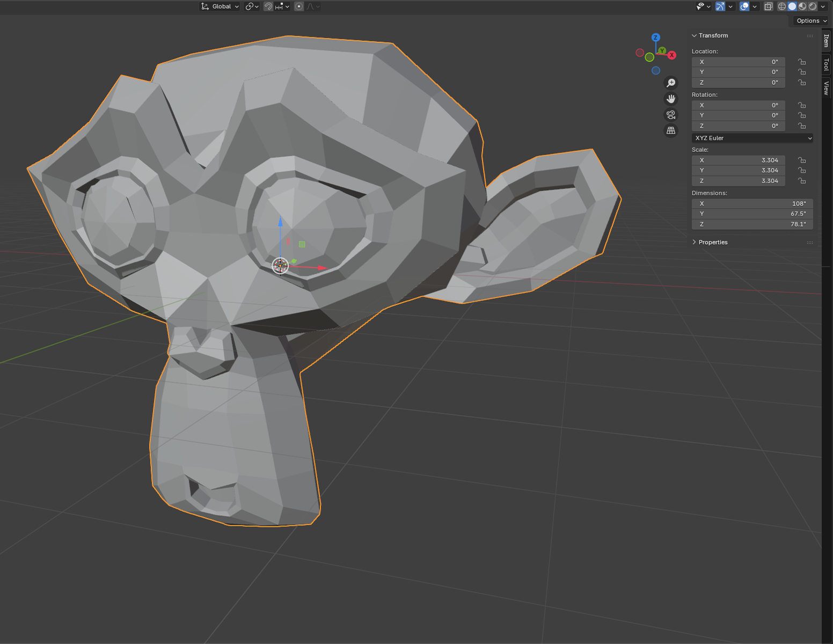Open the viewport shading options dropdown
Viewport: 833px width, 644px height.
(823, 6)
